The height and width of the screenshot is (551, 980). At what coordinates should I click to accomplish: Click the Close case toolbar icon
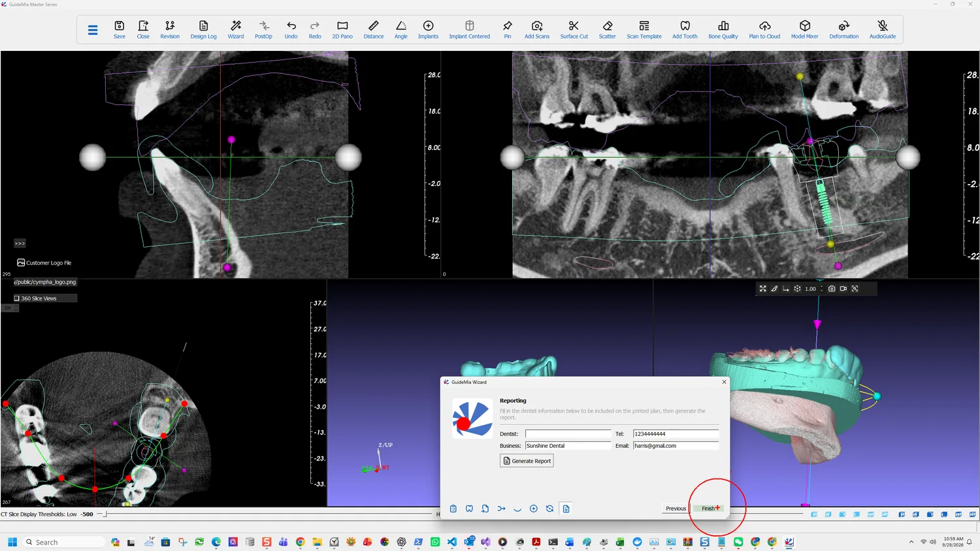[143, 29]
